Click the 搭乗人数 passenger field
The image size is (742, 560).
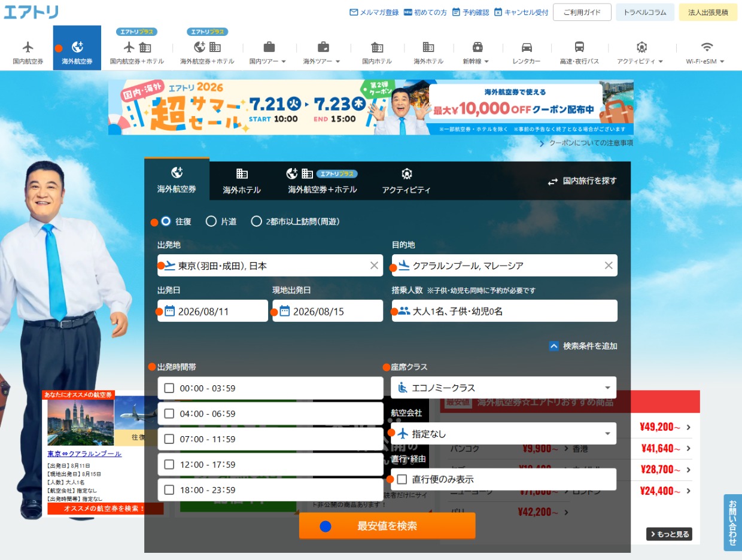click(504, 311)
